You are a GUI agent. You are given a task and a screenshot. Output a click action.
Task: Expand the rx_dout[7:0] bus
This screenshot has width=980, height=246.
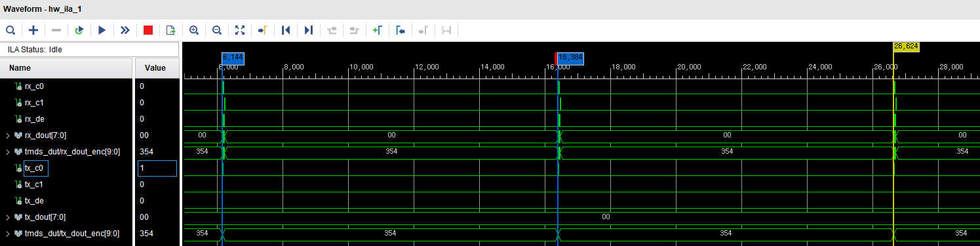click(x=8, y=135)
